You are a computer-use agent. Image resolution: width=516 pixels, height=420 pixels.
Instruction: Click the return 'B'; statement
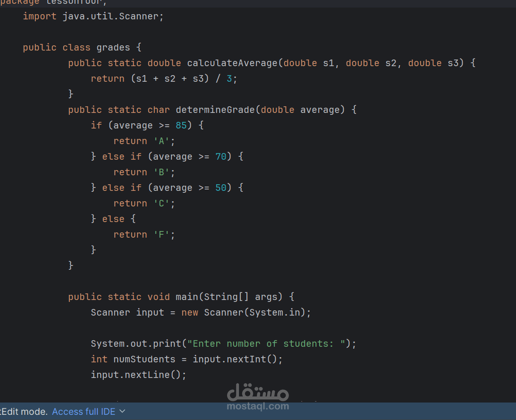[x=144, y=172]
